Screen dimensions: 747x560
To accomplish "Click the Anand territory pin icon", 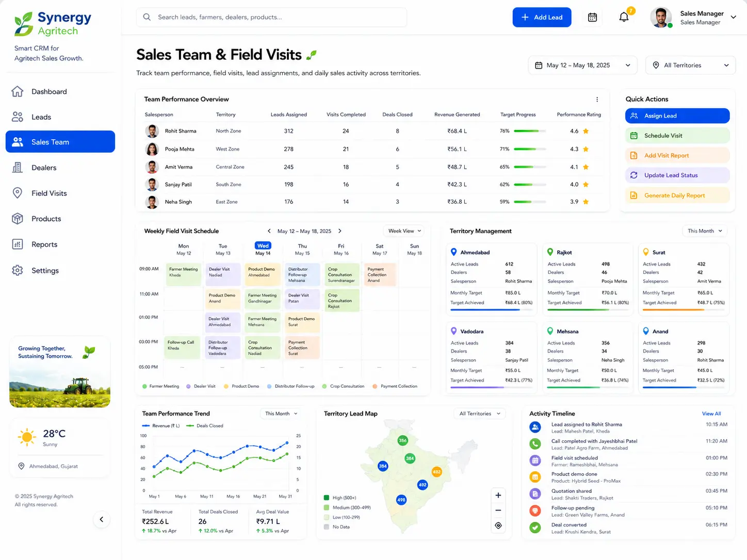I will pos(646,331).
